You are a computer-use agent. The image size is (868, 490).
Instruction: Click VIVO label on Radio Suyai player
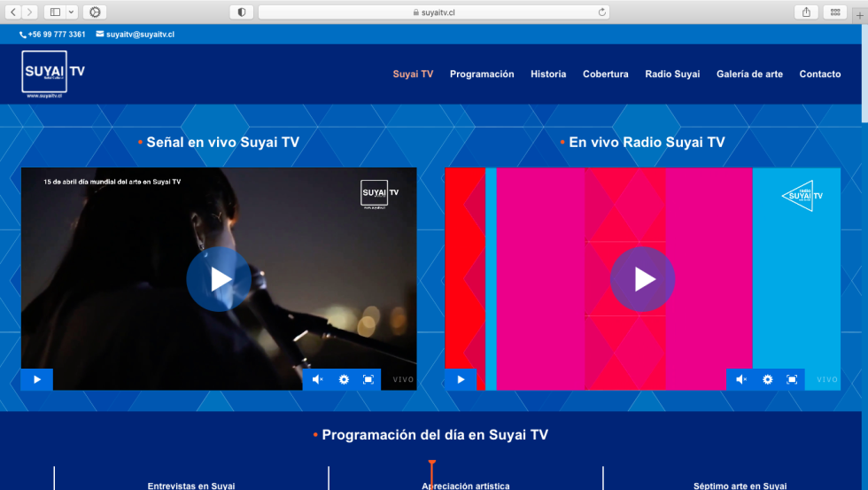827,379
